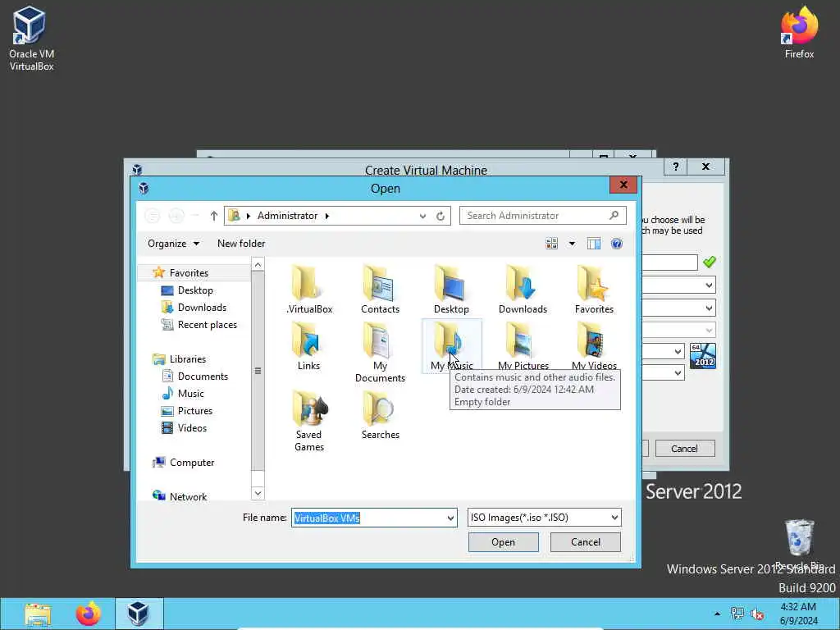Select the Saved Games folder

pyautogui.click(x=309, y=421)
